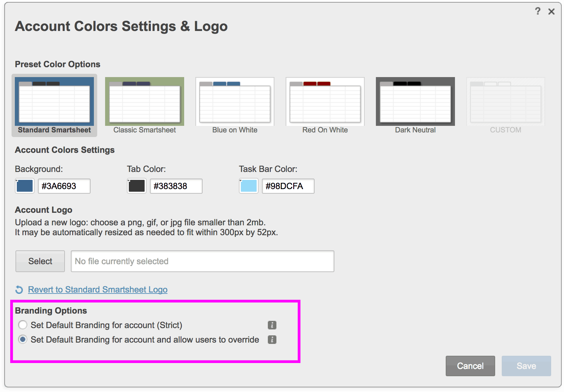Open the Task Bar Color swatch picker
The image size is (564, 392).
pos(249,186)
